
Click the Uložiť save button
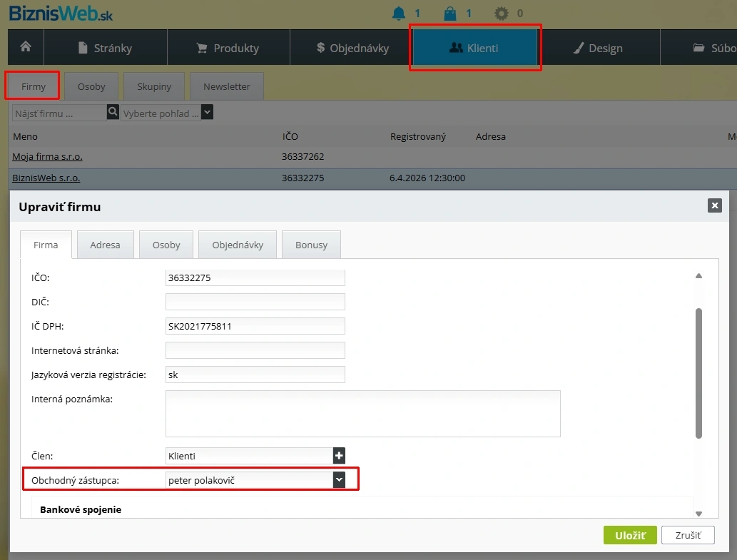point(629,535)
